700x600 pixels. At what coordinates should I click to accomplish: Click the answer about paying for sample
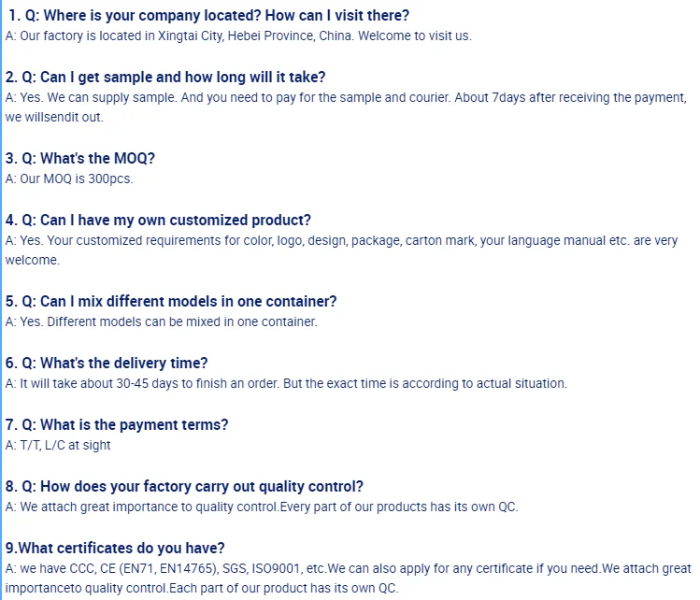coord(346,97)
